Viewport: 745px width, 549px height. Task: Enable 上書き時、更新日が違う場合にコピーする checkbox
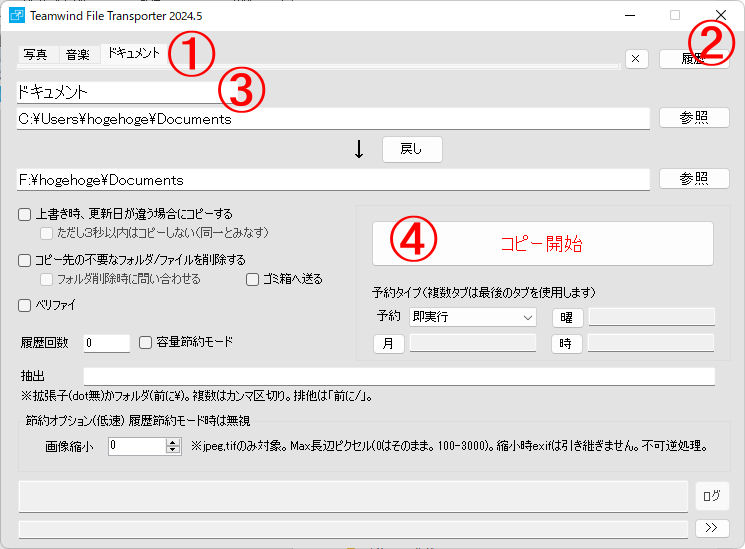coord(25,214)
